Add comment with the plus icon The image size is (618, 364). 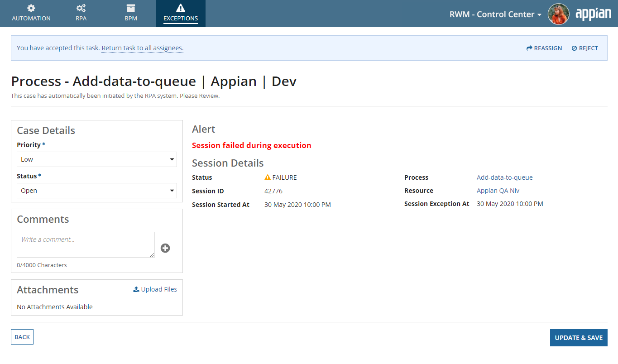click(x=165, y=248)
